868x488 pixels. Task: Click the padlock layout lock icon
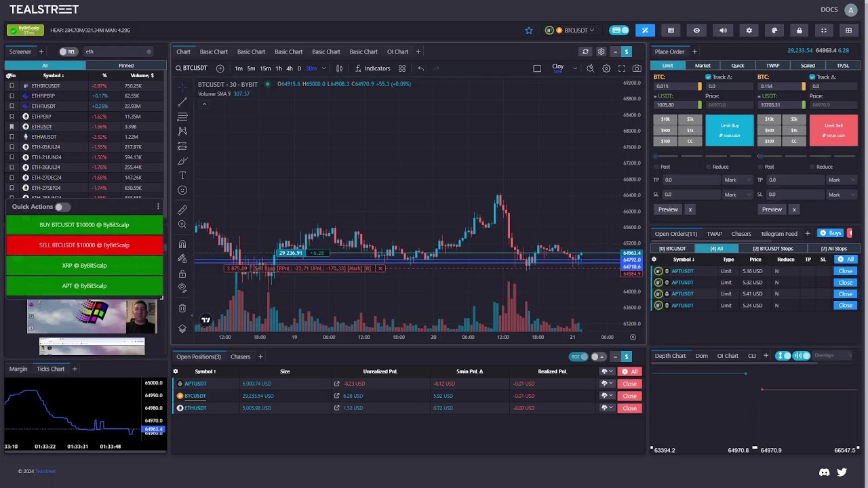coord(799,30)
